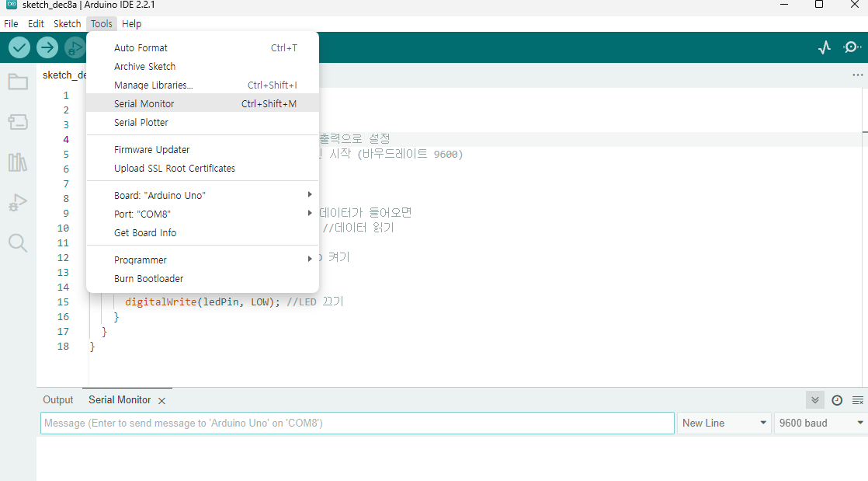Toggle autoscroll in Serial Monitor
The height and width of the screenshot is (481, 868).
click(x=815, y=400)
